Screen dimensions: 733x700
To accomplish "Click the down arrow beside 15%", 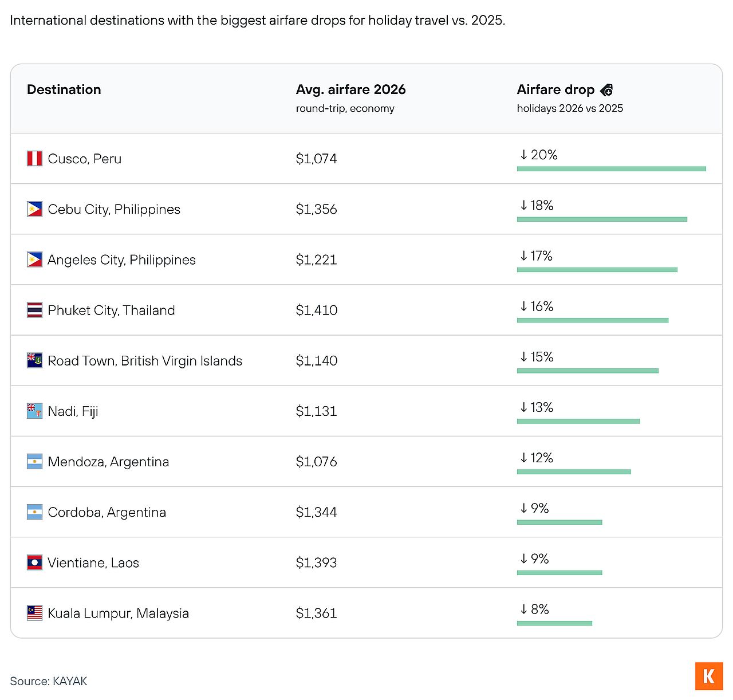I will click(523, 356).
